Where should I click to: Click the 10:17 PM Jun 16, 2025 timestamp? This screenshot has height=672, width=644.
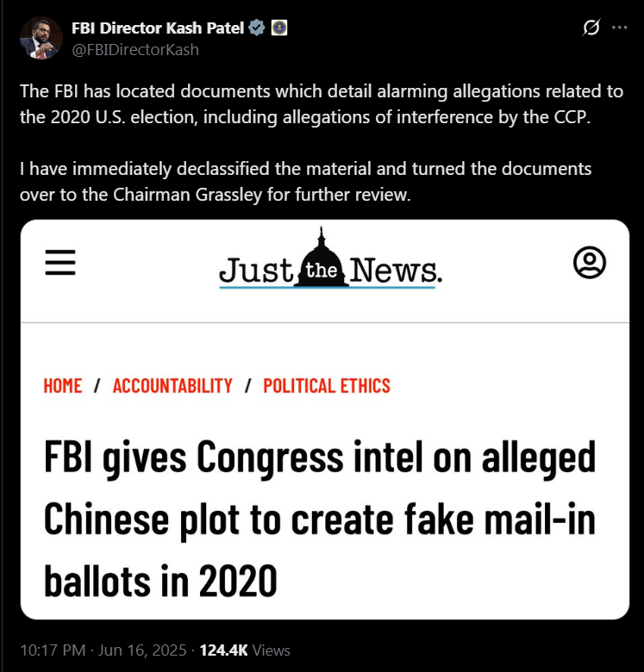[103, 650]
